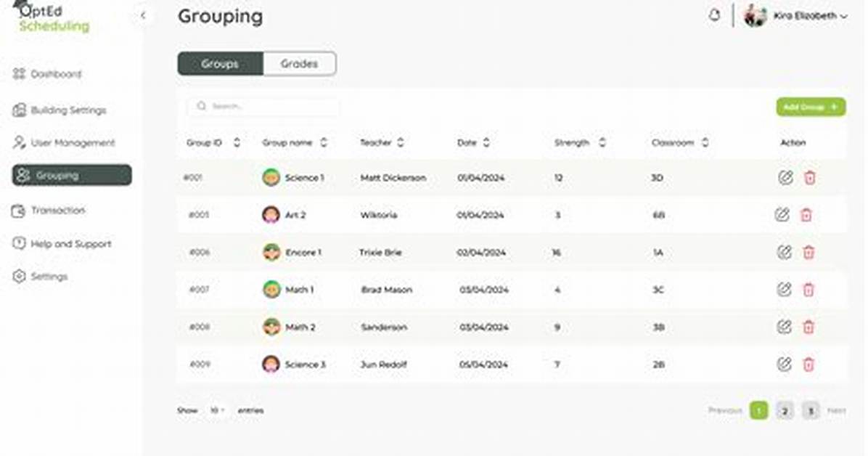
Task: Click the Science 1 group avatar
Action: tap(271, 177)
